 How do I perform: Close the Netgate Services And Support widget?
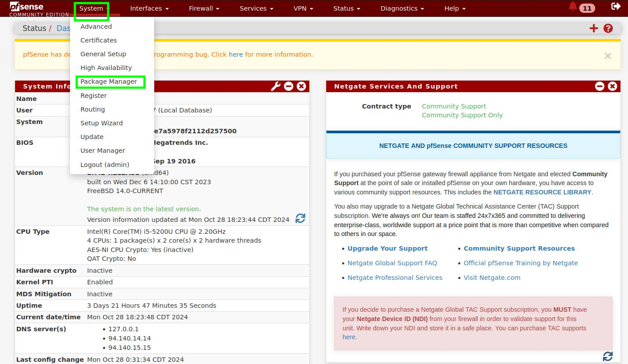tap(612, 86)
